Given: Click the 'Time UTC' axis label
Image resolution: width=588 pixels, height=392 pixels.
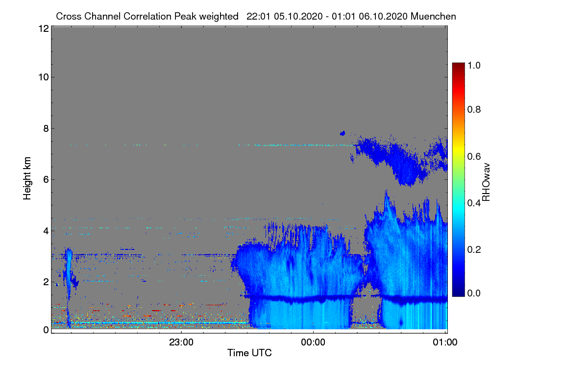Looking at the screenshot, I should coord(249,353).
